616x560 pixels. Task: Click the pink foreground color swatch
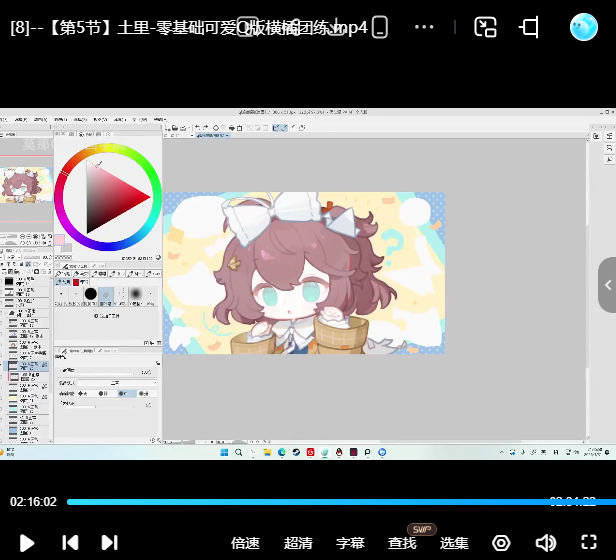[59, 240]
